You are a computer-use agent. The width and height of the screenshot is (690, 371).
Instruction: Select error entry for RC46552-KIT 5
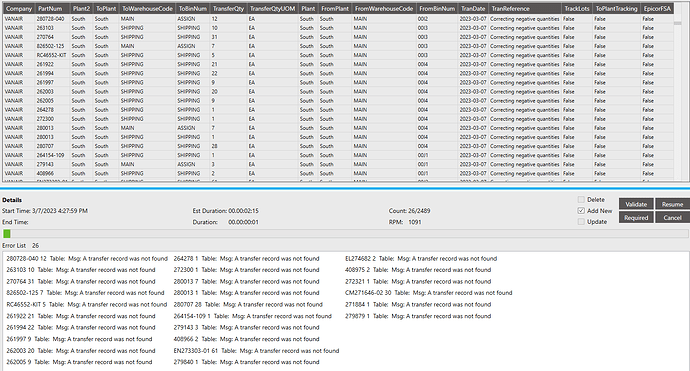click(x=87, y=305)
